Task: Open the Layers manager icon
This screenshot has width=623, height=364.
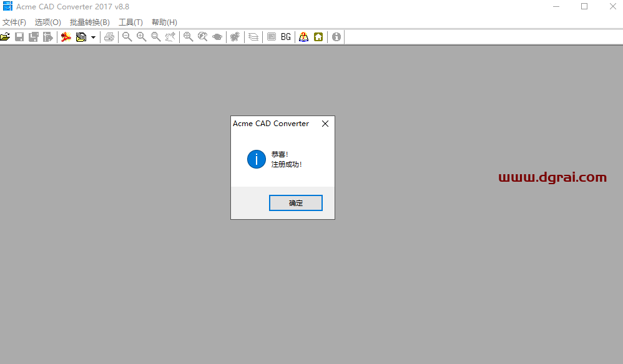Action: [x=253, y=37]
